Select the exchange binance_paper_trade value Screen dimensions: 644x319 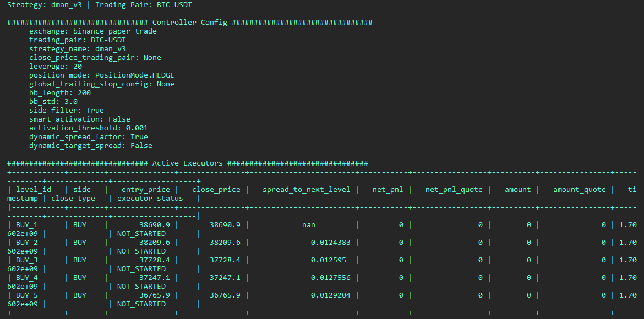[x=114, y=31]
